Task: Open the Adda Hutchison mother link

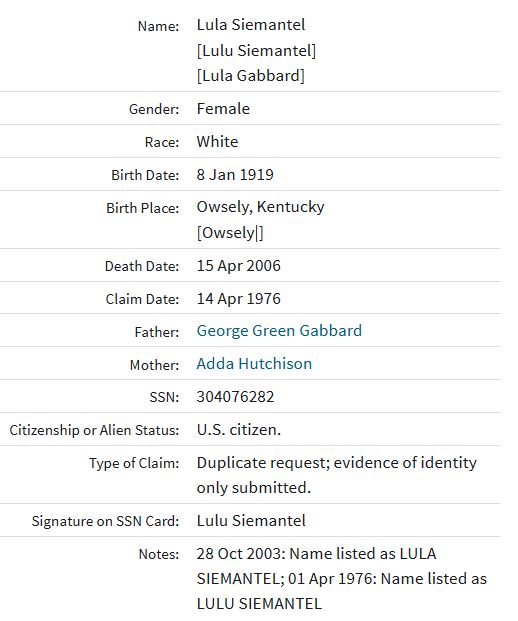Action: point(254,364)
